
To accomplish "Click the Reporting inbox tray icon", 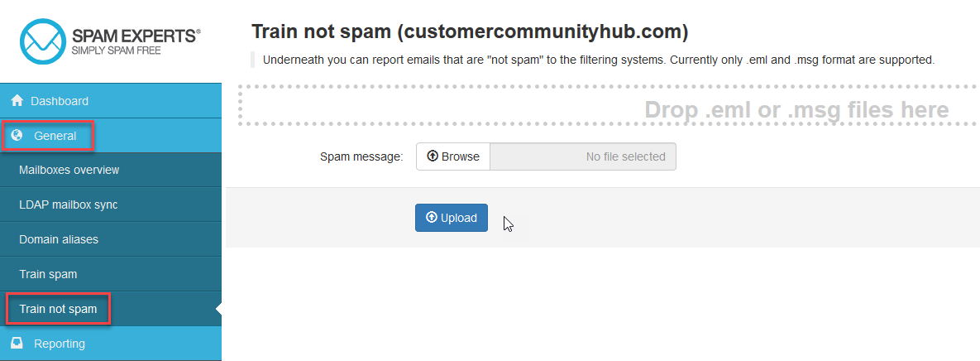I will click(17, 343).
